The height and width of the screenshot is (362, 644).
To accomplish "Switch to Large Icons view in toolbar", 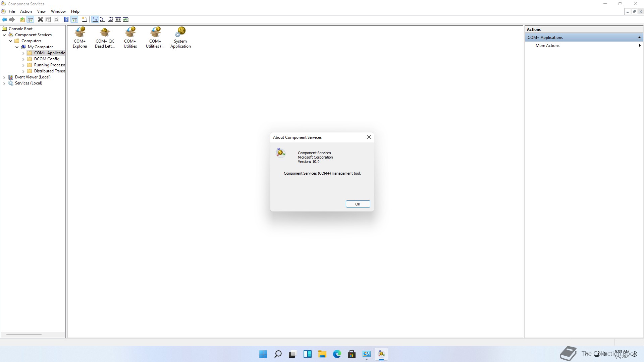I will click(x=95, y=19).
